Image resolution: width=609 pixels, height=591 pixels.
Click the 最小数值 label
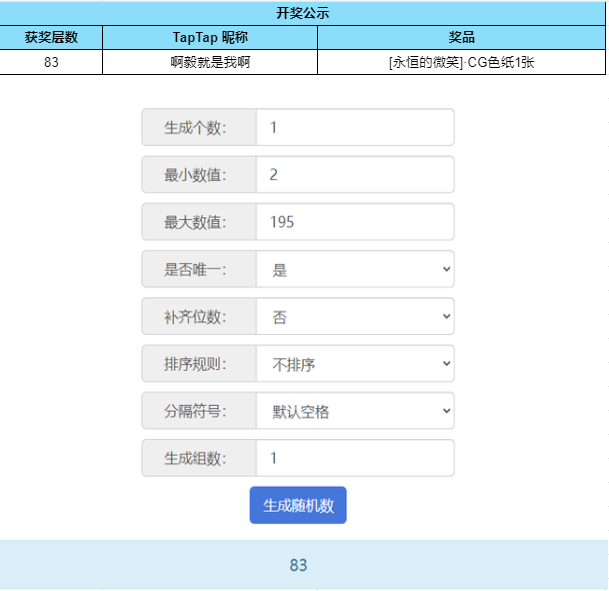[198, 175]
